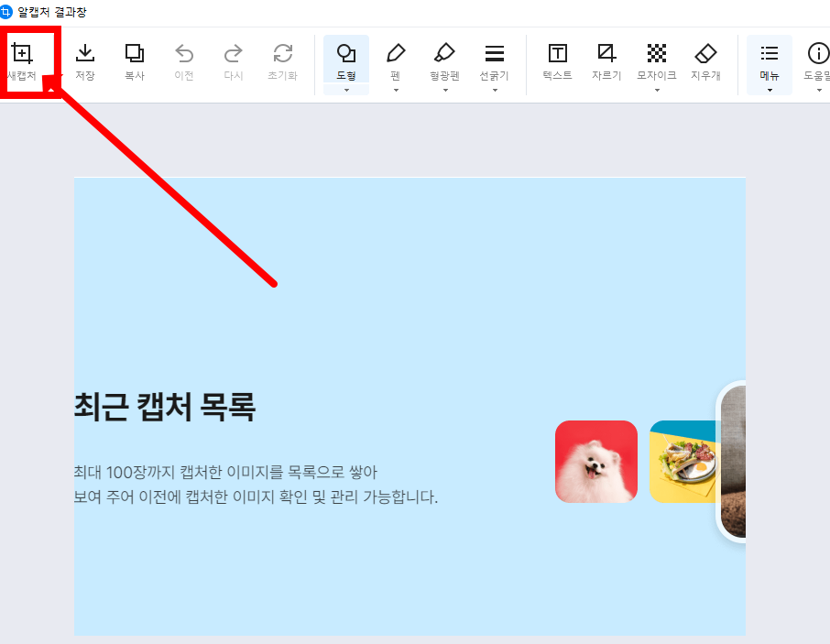Select the 펜 (Pen) tool
This screenshot has height=644, width=830.
click(x=396, y=55)
